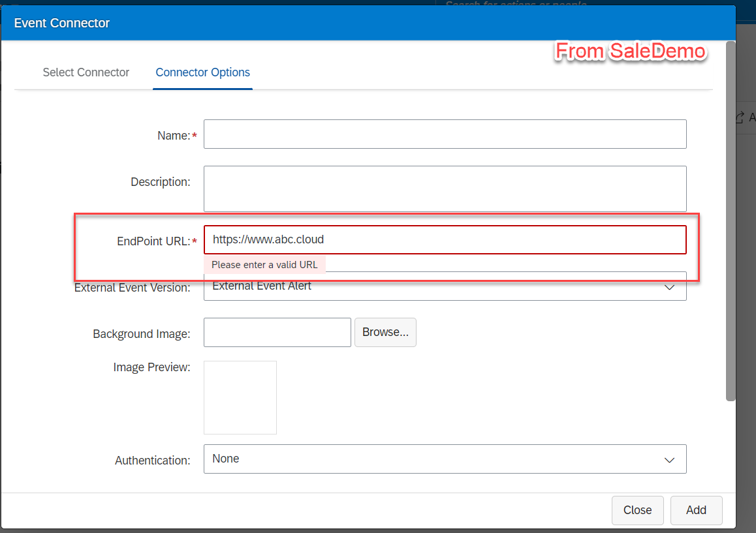Click into the Name input field
Image resolution: width=756 pixels, height=533 pixels.
445,134
